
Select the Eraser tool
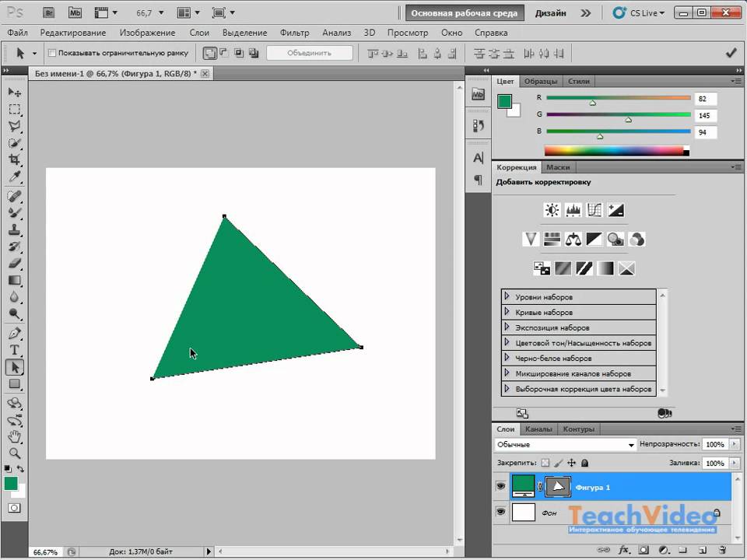pos(14,264)
